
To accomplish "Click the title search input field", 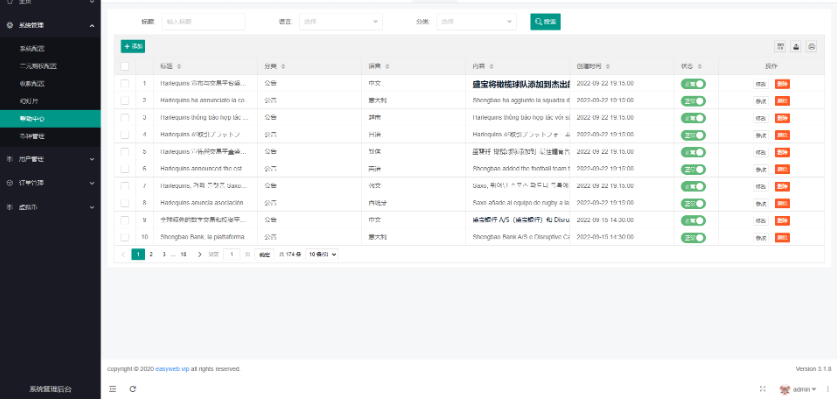I will click(203, 22).
